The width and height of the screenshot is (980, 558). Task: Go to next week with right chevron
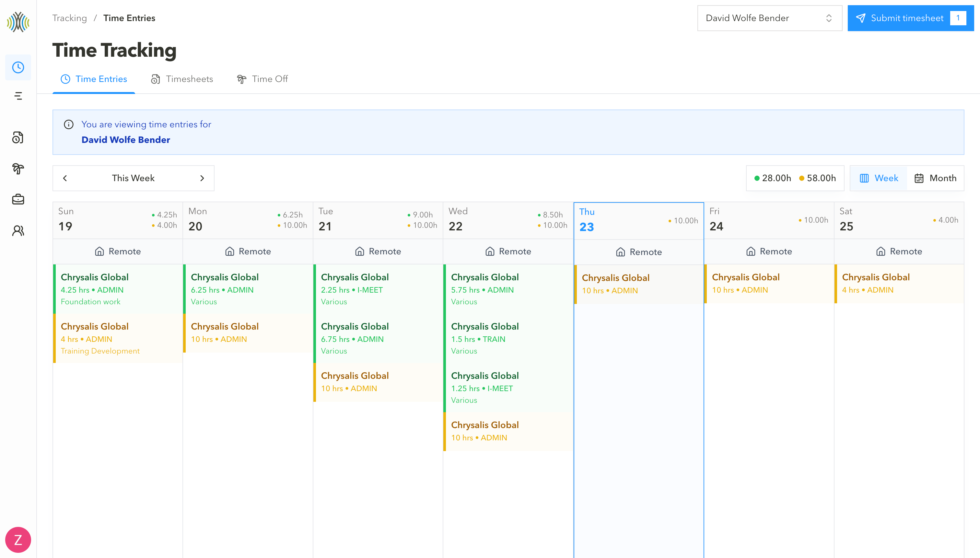(202, 178)
